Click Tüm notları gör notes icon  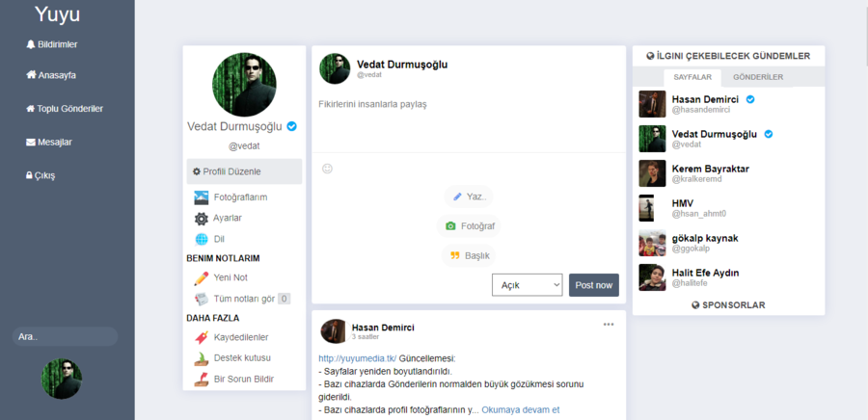[x=202, y=299]
